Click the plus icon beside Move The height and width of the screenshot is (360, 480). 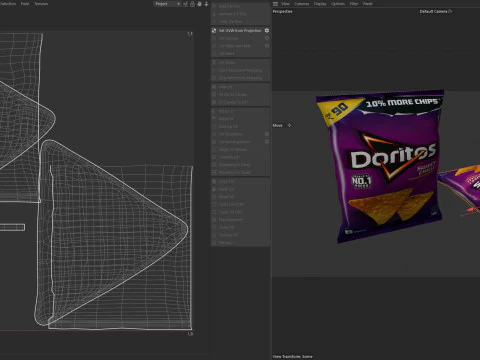pos(289,125)
